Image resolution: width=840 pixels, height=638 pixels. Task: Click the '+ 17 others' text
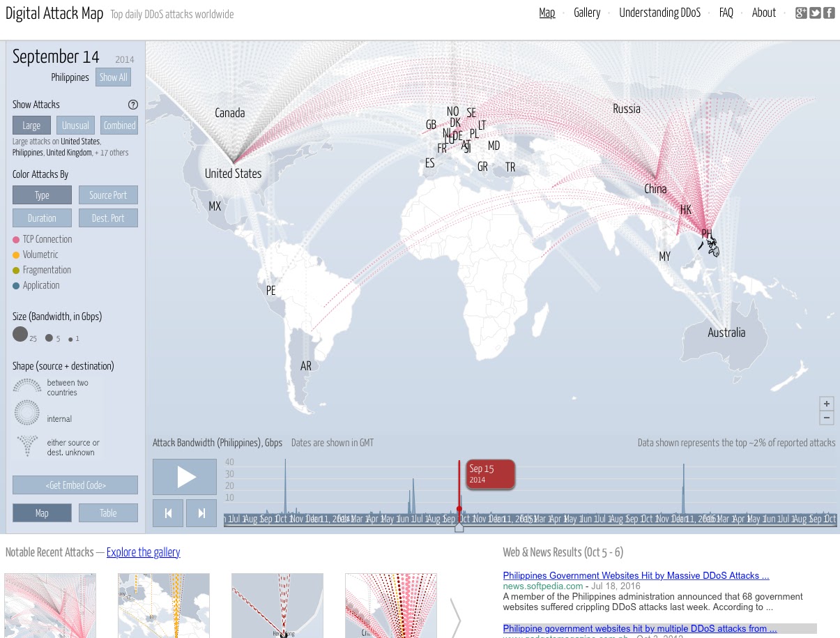tap(112, 153)
